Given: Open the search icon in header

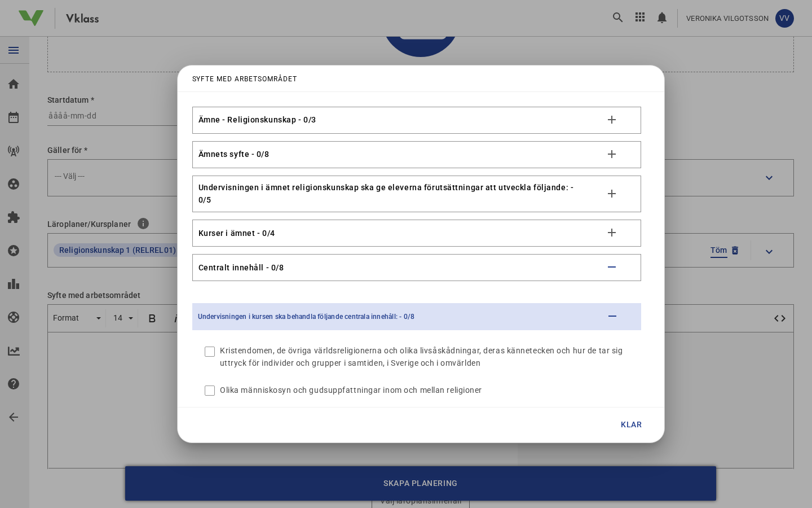Looking at the screenshot, I should [617, 17].
